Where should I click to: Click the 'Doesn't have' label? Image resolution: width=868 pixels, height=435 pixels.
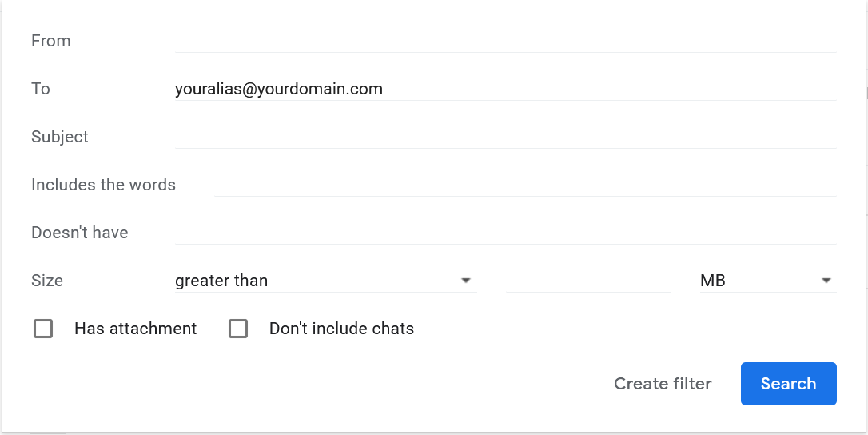click(x=80, y=233)
